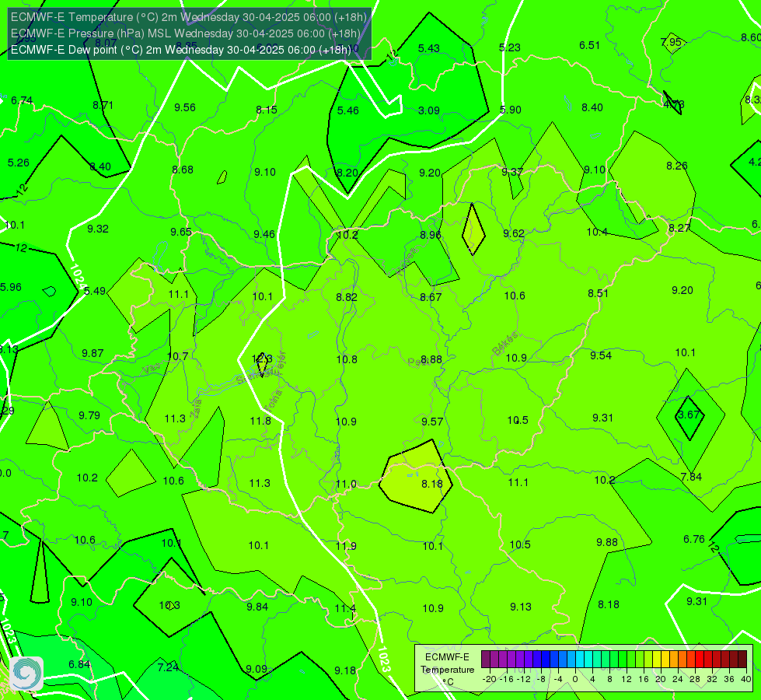Select the ECMWF-E Temperature 2m layer title
The height and width of the screenshot is (700, 761).
coord(189,17)
